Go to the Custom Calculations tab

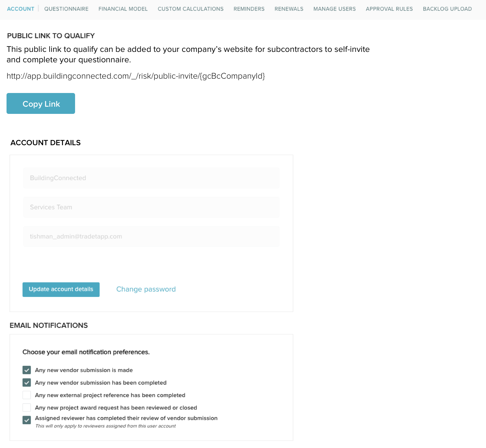pyautogui.click(x=191, y=9)
